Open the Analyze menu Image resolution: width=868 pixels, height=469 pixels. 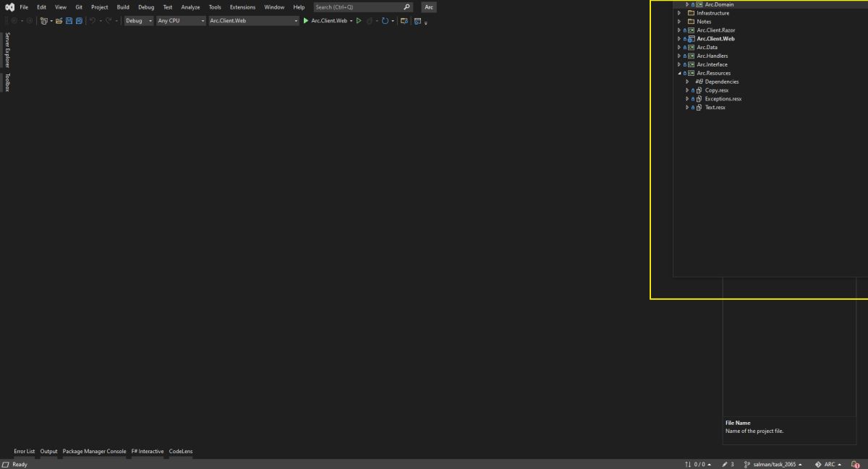pyautogui.click(x=190, y=7)
